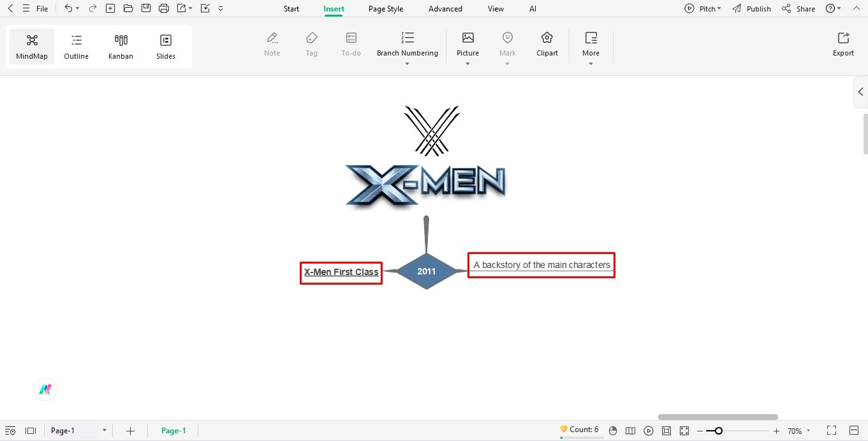
Task: Click the export share icon in quick toolbar
Action: (x=182, y=9)
